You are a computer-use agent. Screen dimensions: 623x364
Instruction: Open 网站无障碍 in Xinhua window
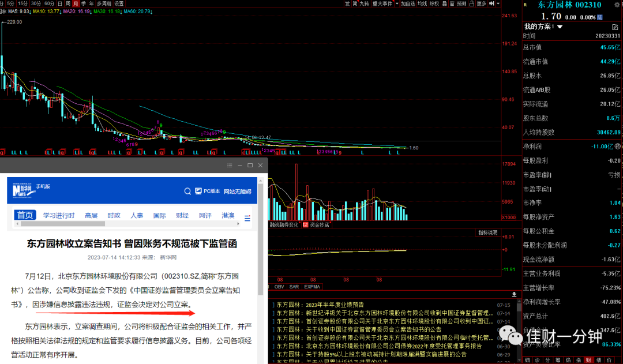[x=237, y=192]
